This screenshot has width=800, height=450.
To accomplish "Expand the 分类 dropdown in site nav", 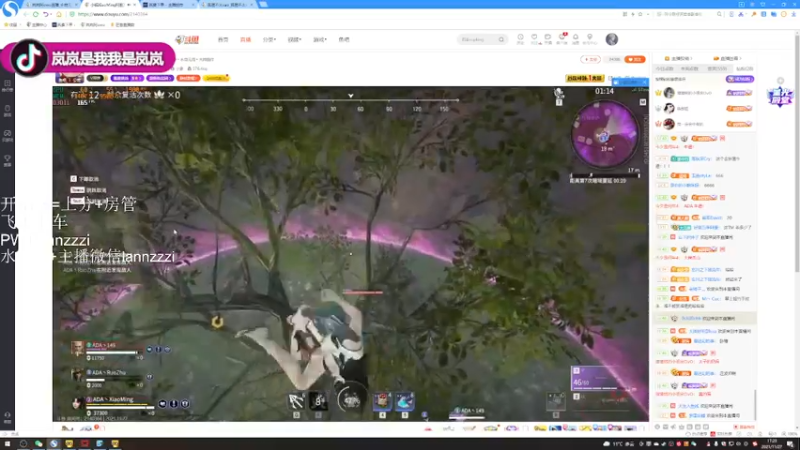I will tap(269, 39).
